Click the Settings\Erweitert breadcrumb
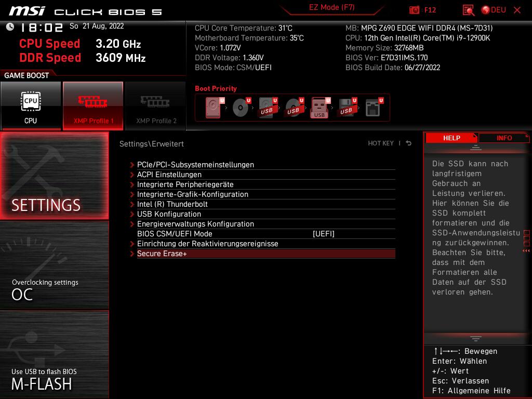Screen dimensions: 532x399 point(151,144)
